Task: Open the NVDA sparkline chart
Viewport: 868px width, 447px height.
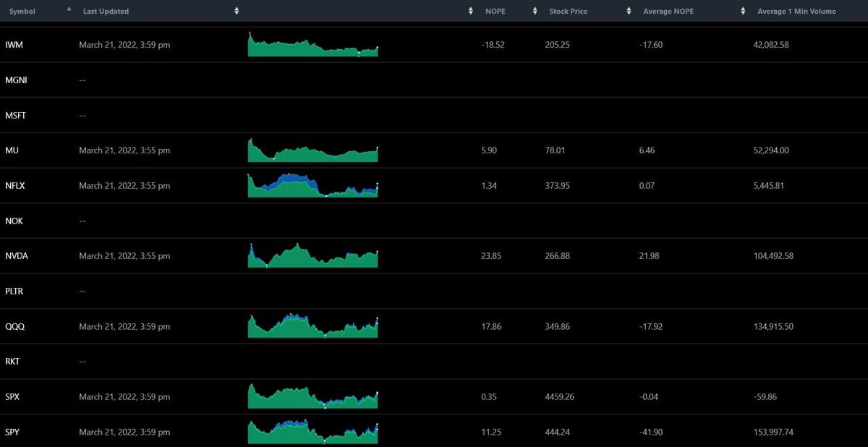Action: tap(312, 256)
